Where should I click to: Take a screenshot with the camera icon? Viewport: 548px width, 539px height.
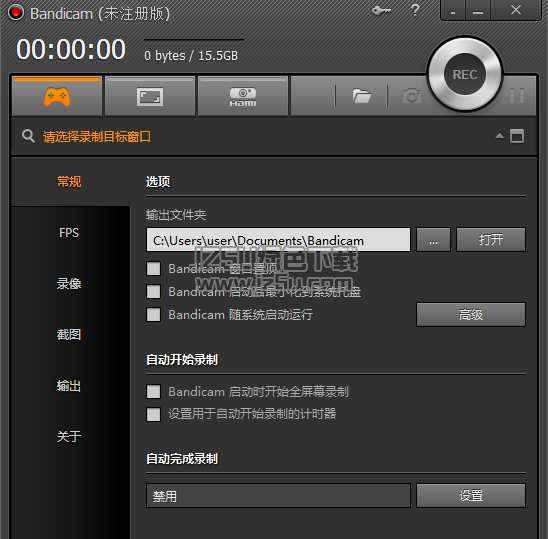click(412, 96)
